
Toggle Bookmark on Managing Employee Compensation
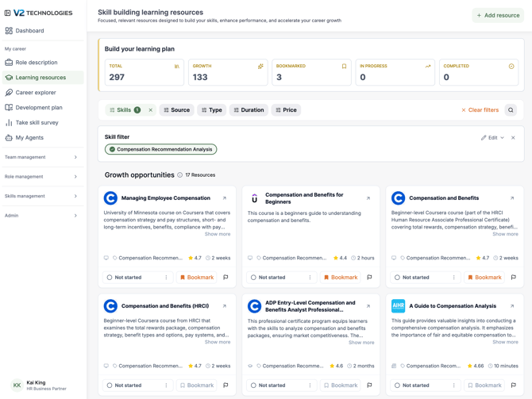(197, 278)
